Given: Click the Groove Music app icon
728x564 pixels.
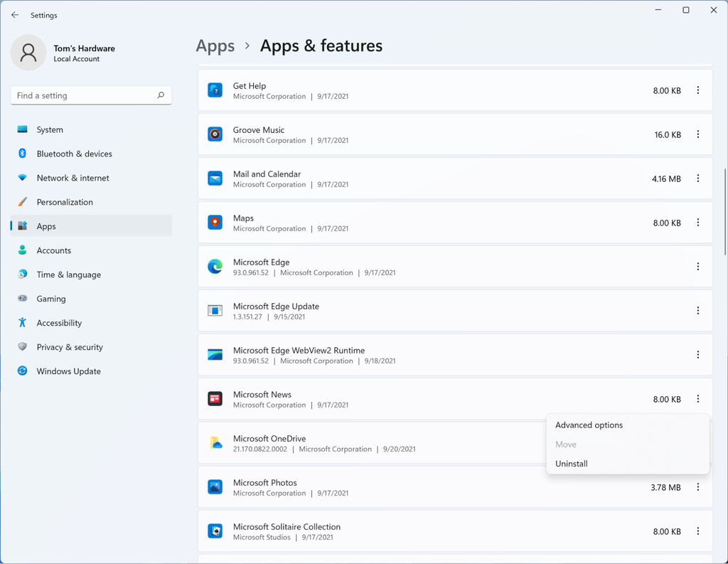Looking at the screenshot, I should point(215,134).
